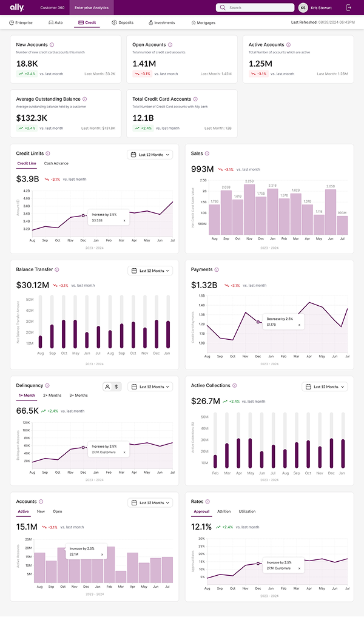Click info icon next to Payments
The width and height of the screenshot is (364, 617).
[217, 269]
